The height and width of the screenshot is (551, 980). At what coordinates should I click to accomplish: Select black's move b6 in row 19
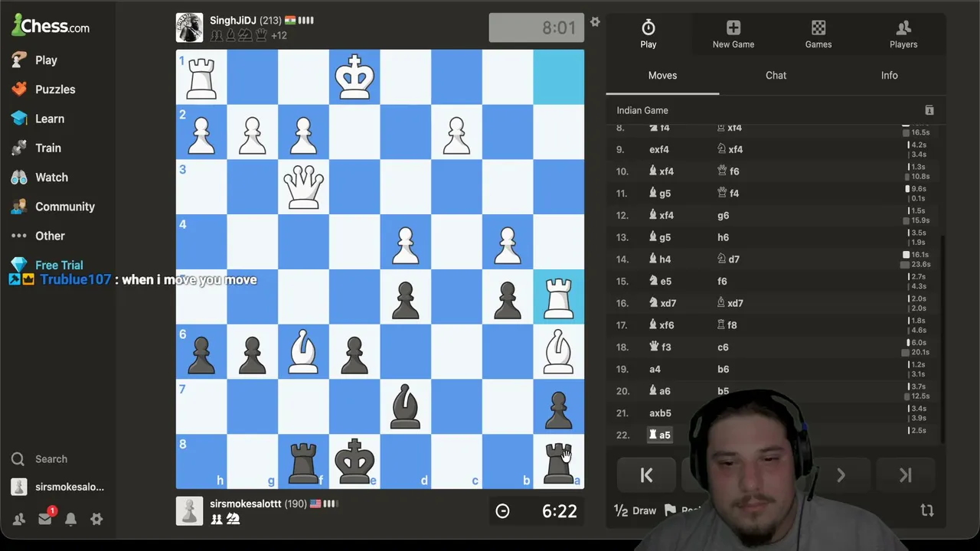coord(723,369)
